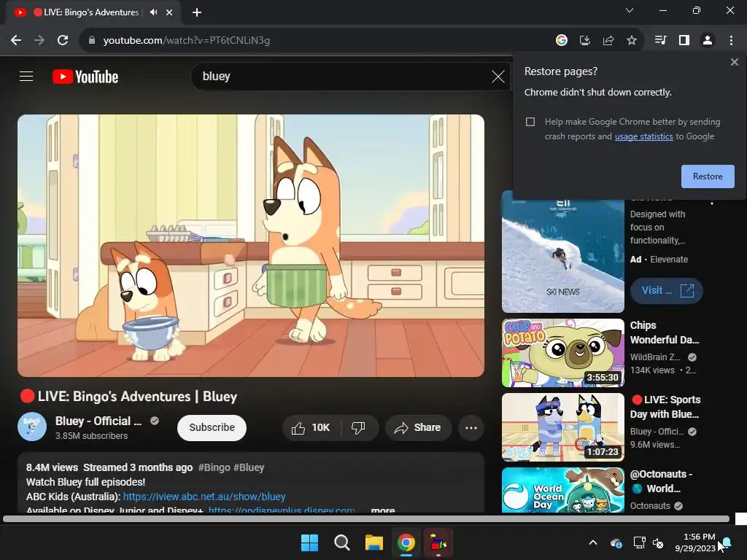The image size is (747, 560).
Task: Open Chips Wonderful Da... video title
Action: point(664,332)
